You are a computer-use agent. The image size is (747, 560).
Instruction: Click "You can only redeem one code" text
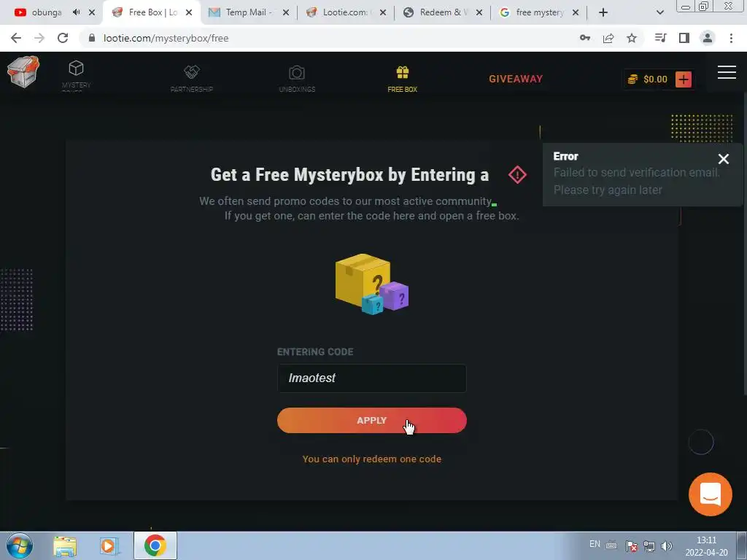[371, 459]
